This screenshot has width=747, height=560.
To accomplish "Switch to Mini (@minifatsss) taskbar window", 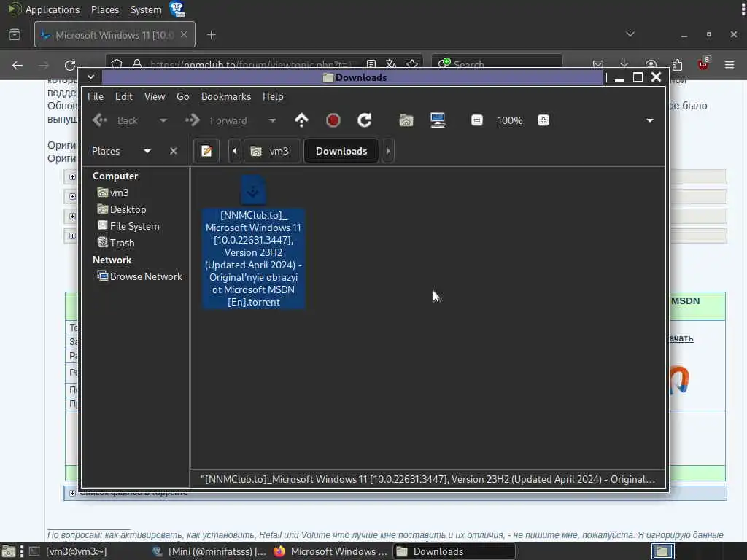I will click(x=209, y=551).
